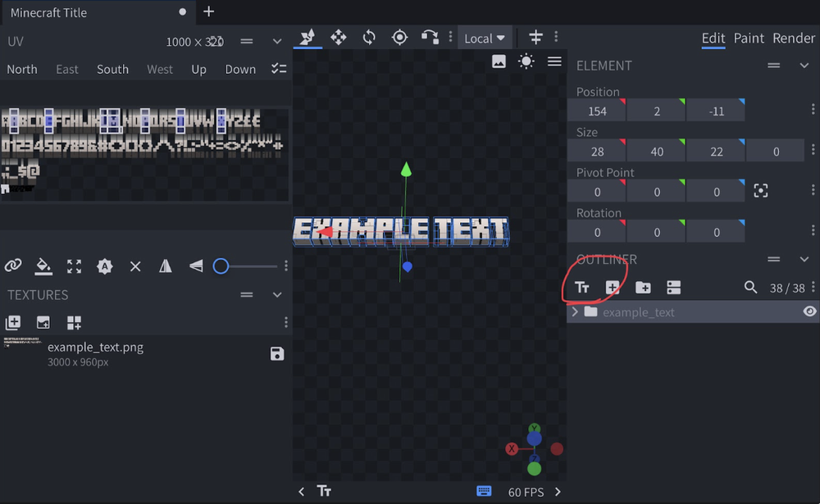Open the Local transform space dropdown
820x504 pixels.
click(485, 39)
